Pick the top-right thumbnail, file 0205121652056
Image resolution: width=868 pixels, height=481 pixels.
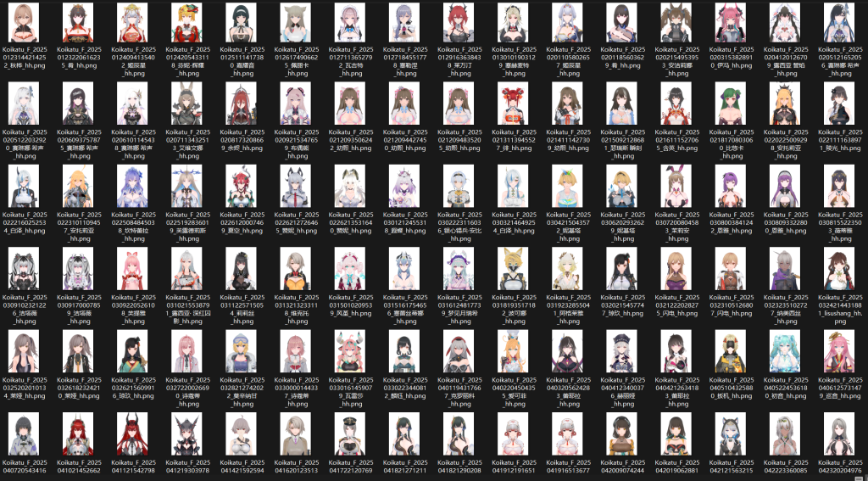coord(838,23)
